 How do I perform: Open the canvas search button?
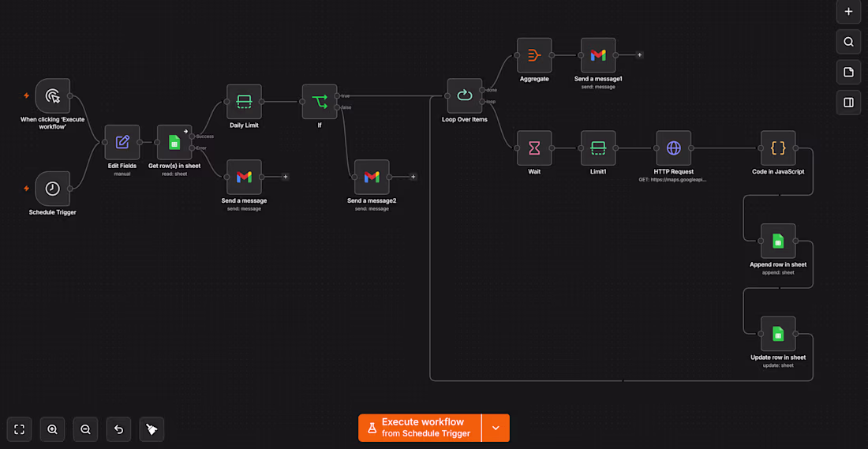[x=848, y=42]
